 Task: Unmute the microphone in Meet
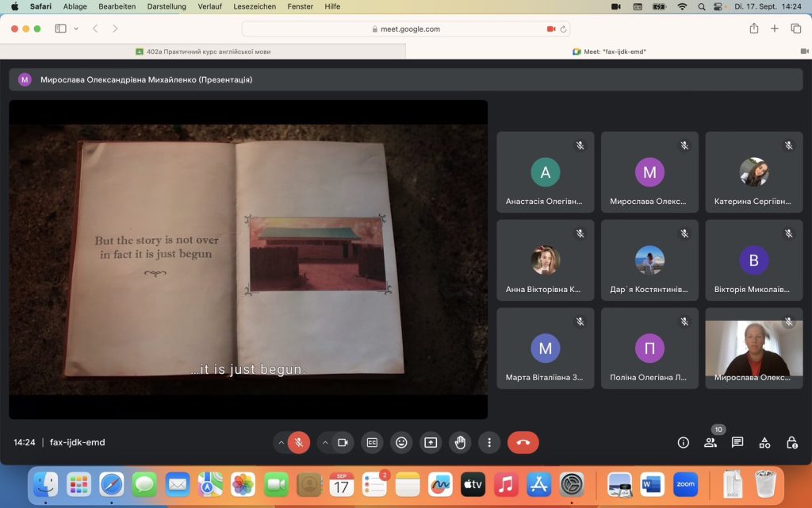[299, 442]
